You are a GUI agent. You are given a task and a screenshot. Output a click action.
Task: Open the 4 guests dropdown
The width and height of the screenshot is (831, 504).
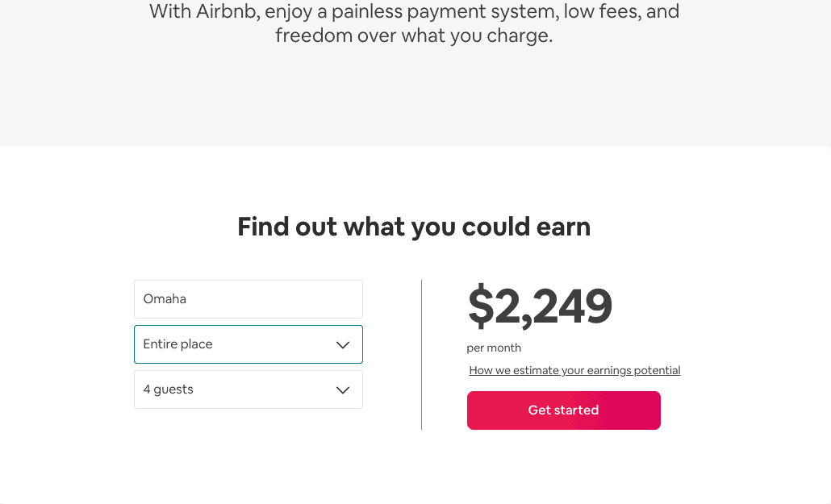248,389
